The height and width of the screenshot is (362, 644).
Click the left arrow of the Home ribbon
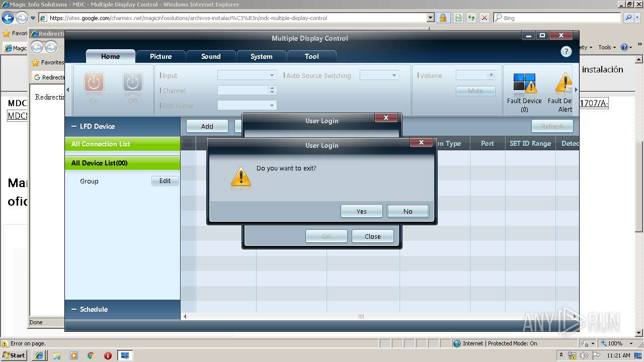point(68,90)
